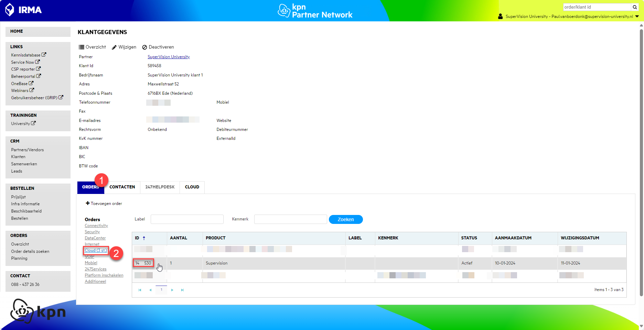Switch to the CONTACTEN tab

point(122,187)
